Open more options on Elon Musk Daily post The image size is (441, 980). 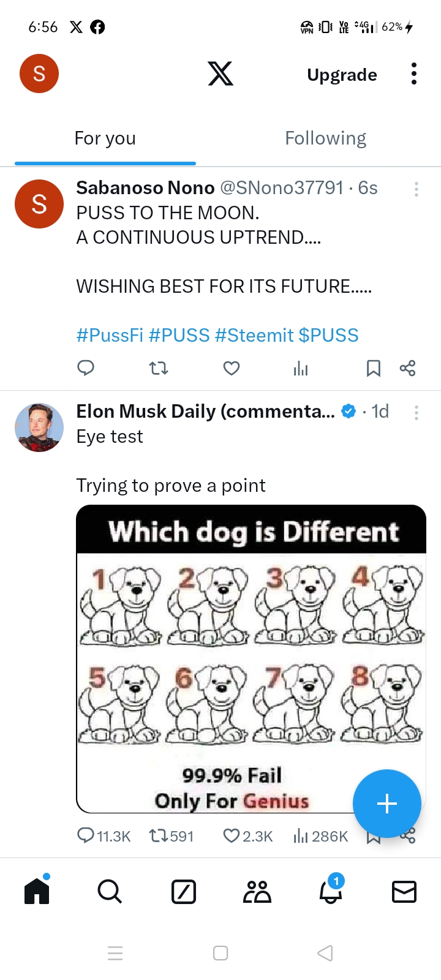point(417,413)
